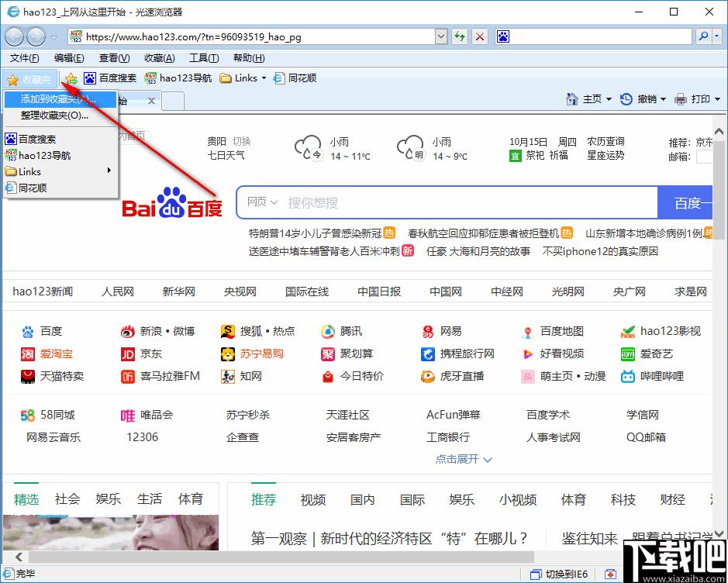Open the 帮助(H) menu
The height and width of the screenshot is (583, 728).
pos(249,58)
